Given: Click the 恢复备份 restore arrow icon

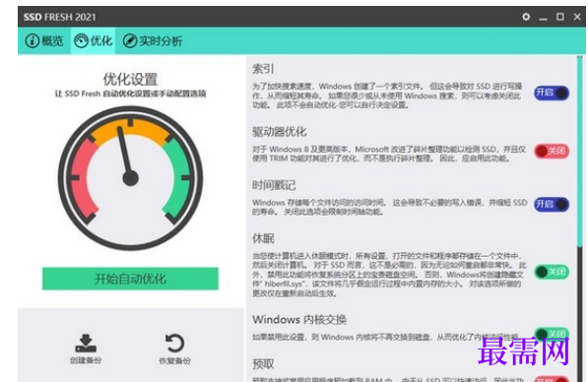Looking at the screenshot, I should point(174,343).
